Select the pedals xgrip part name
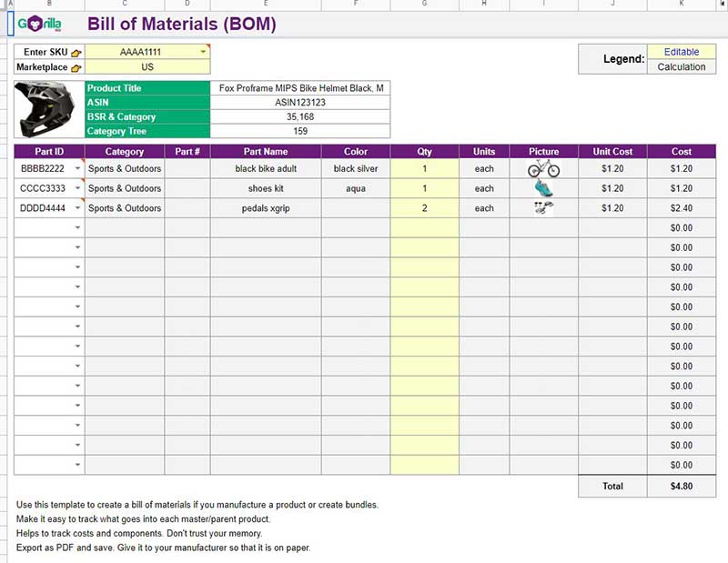This screenshot has width=728, height=563. 266,208
